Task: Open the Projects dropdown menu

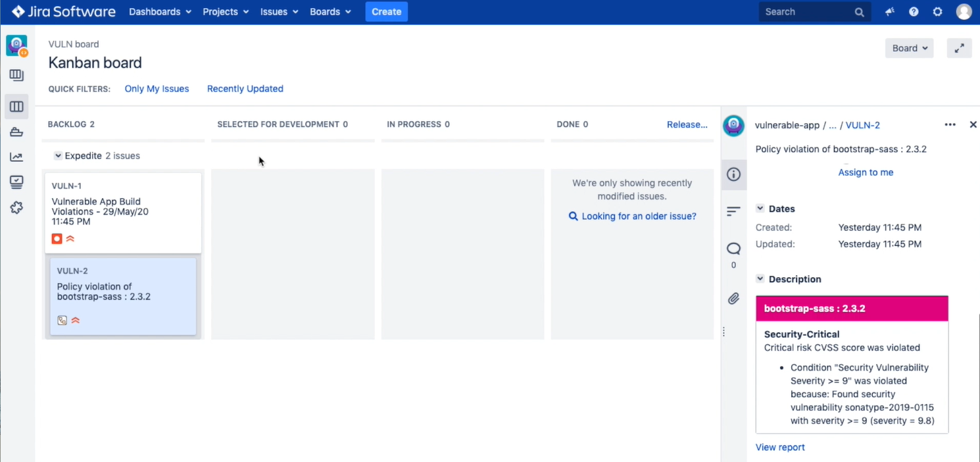Action: [226, 12]
